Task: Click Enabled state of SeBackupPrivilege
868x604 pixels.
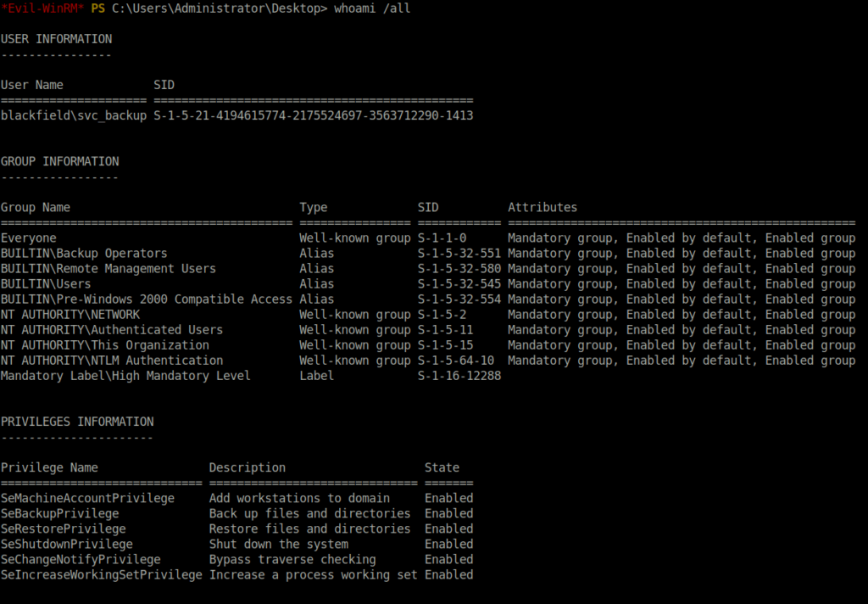Action: click(449, 514)
